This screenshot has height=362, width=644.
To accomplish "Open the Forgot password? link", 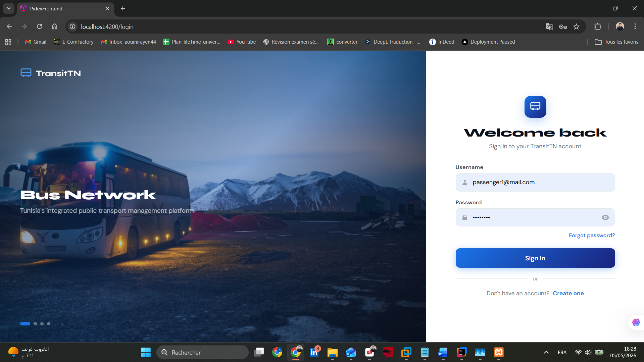I will (592, 236).
